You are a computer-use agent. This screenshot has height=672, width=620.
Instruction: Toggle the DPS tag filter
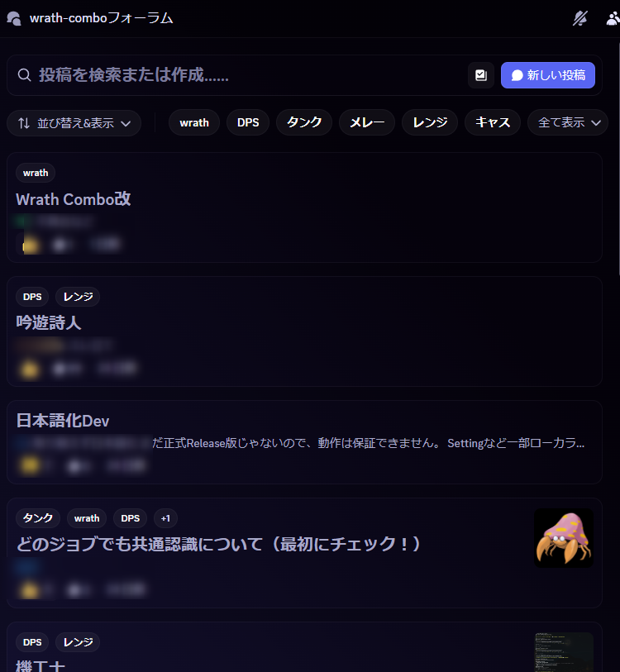click(248, 122)
